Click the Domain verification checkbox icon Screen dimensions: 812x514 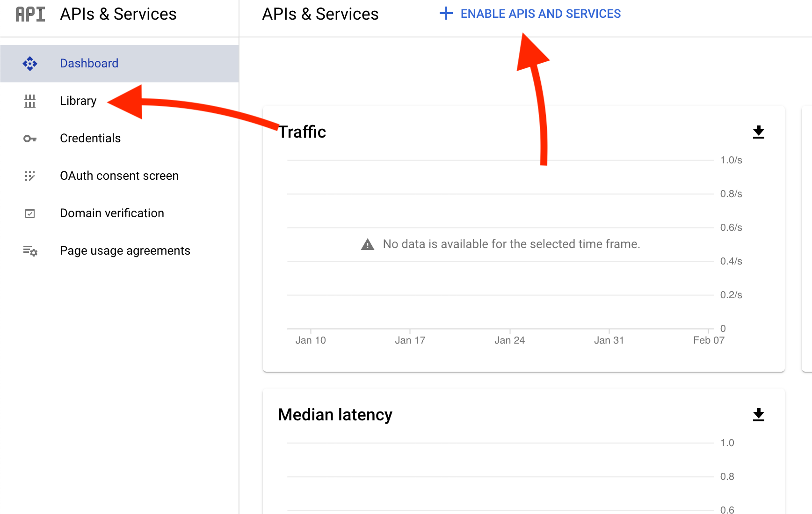click(30, 213)
